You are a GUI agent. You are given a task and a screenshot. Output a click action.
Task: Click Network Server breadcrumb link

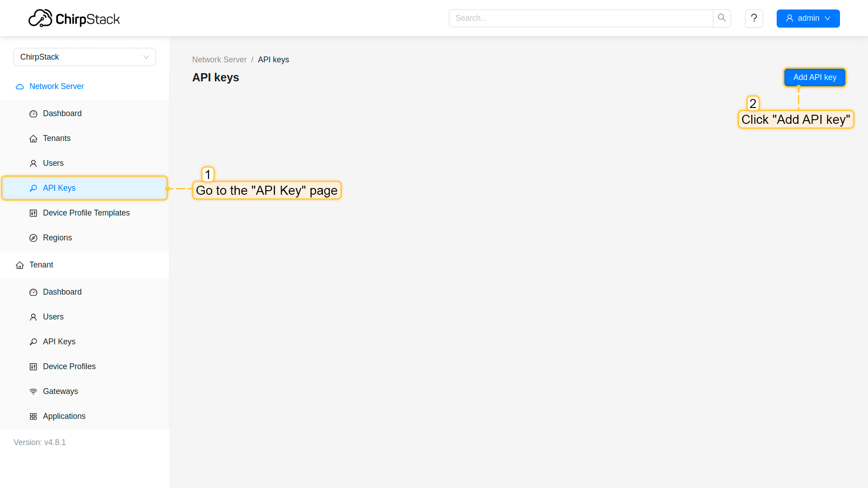tap(219, 60)
